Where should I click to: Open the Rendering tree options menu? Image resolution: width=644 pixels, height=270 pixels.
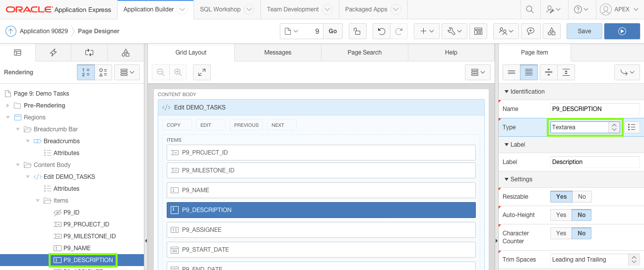point(127,72)
